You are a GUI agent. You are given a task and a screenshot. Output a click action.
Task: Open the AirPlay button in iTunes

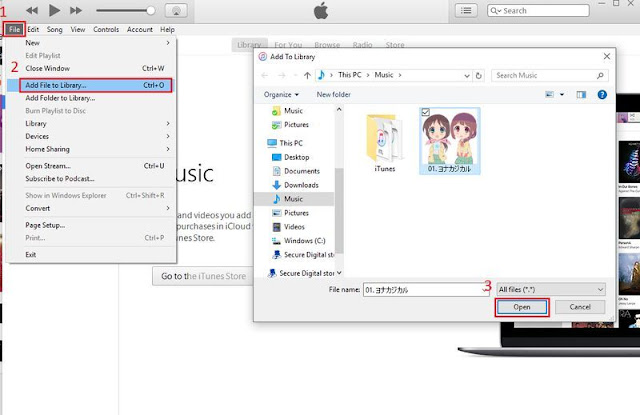tap(176, 11)
